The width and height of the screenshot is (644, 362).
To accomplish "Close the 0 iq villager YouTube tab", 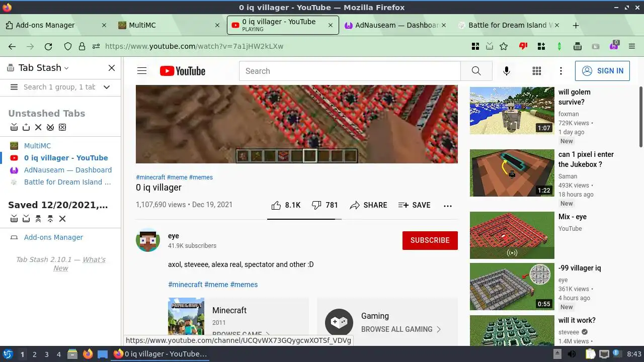I will (331, 25).
